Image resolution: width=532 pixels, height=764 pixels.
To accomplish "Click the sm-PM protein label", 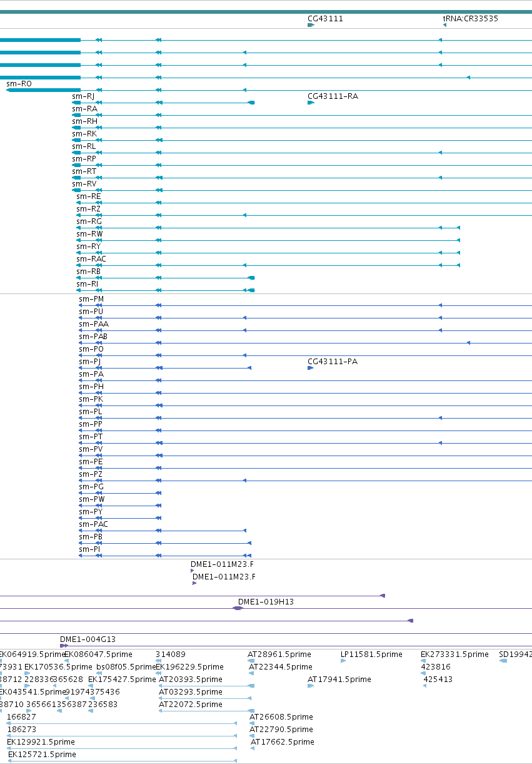I will (91, 299).
